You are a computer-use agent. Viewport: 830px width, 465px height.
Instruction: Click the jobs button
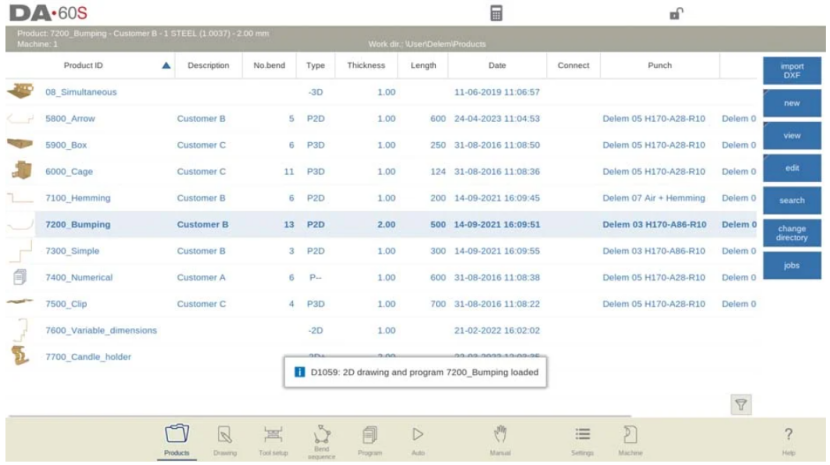(x=792, y=265)
